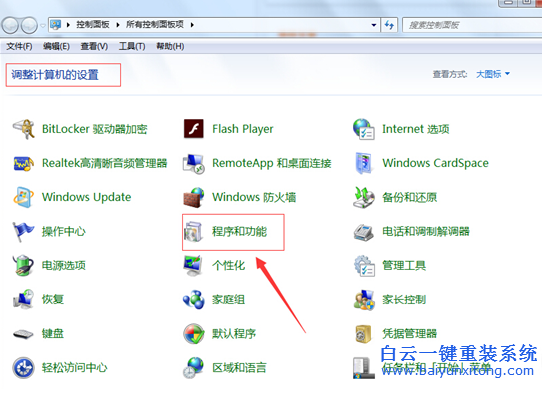Expand the arrow after the computer icon

68,25
